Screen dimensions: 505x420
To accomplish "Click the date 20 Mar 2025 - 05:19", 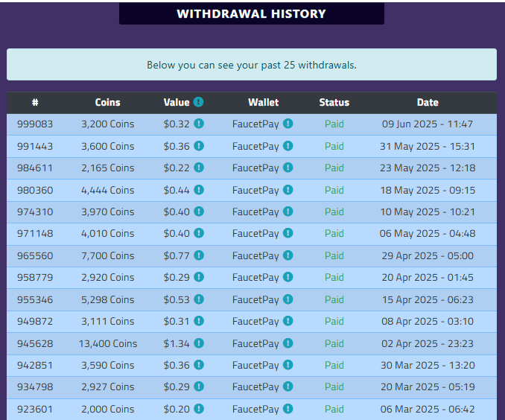I will point(428,386).
